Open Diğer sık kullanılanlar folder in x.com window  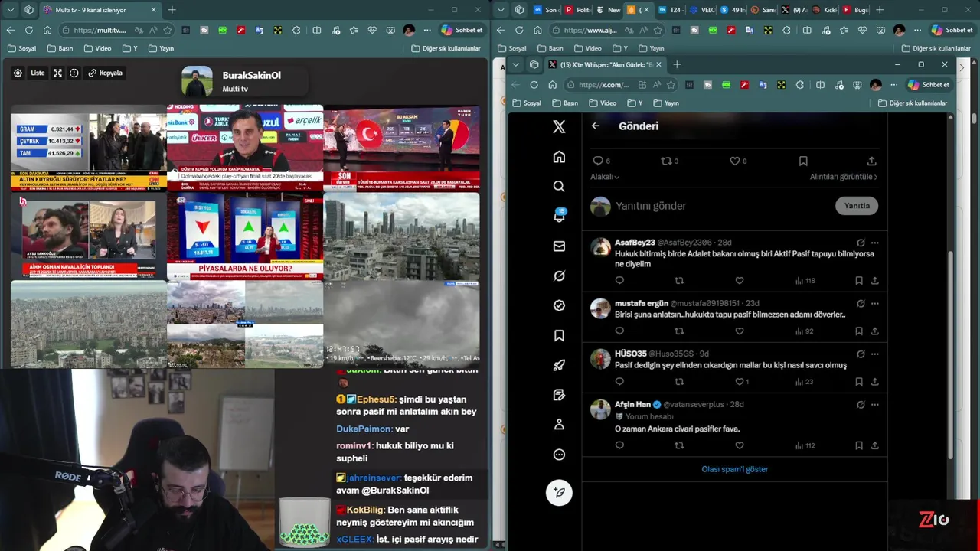913,103
